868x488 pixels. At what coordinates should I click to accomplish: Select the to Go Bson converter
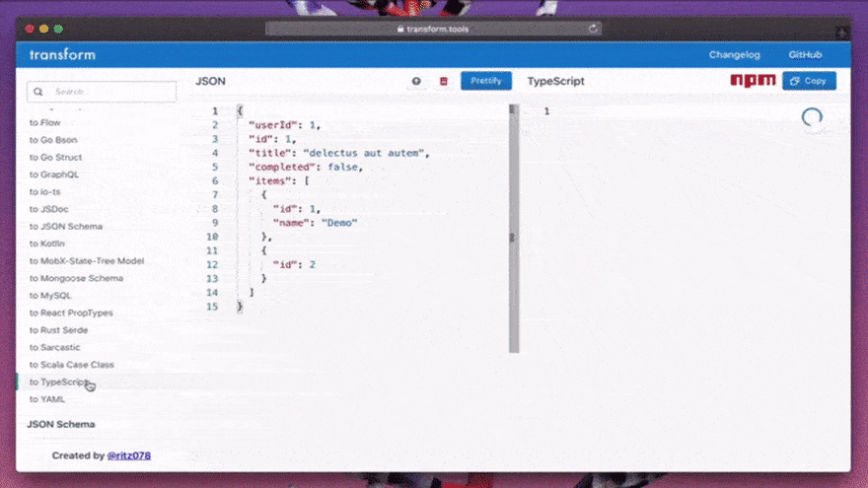click(x=53, y=140)
